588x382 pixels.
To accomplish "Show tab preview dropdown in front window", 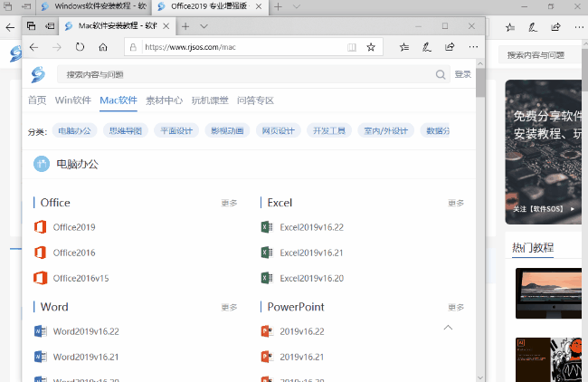I will coord(204,26).
